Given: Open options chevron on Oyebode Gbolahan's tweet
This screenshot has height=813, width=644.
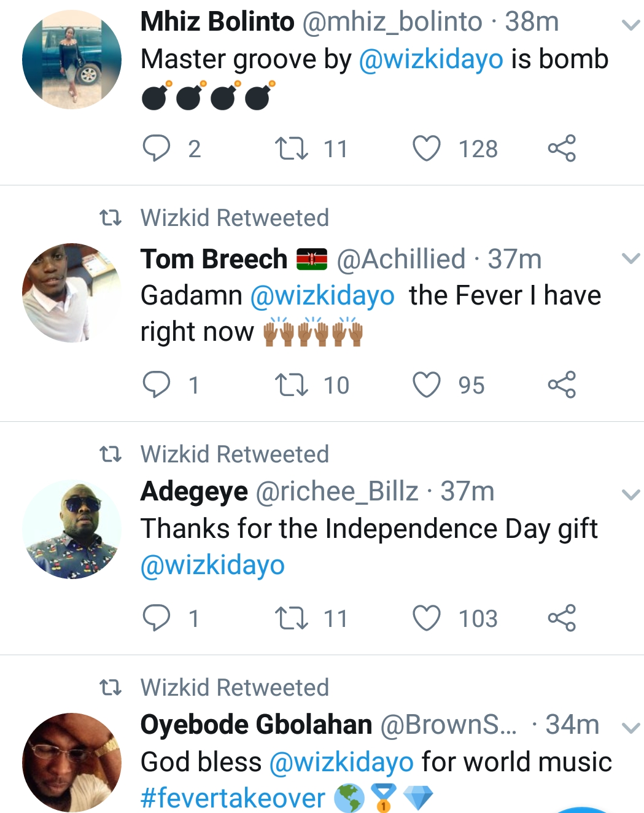Looking at the screenshot, I should tap(631, 728).
